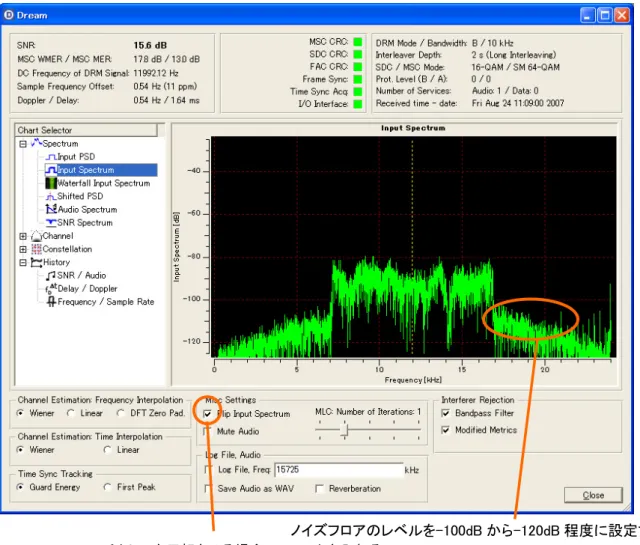Screen dimensions: 640x545
Task: Show the SNR Spectrum chart
Action: coord(85,222)
